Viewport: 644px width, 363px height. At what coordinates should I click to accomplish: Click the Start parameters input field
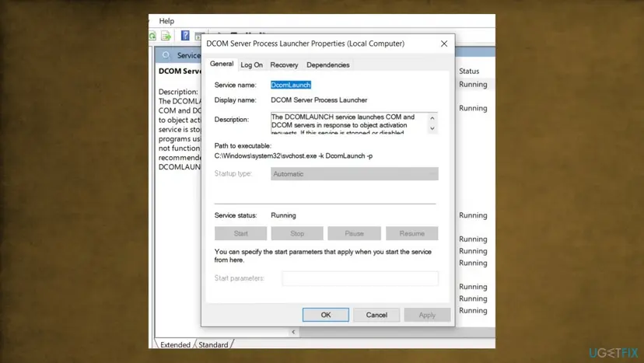[x=360, y=278]
